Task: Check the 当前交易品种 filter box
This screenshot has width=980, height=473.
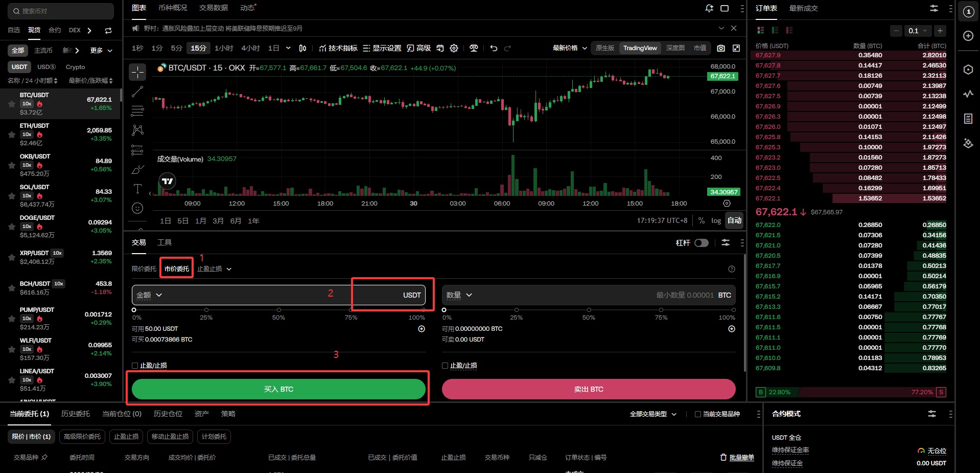Action: [x=698, y=414]
